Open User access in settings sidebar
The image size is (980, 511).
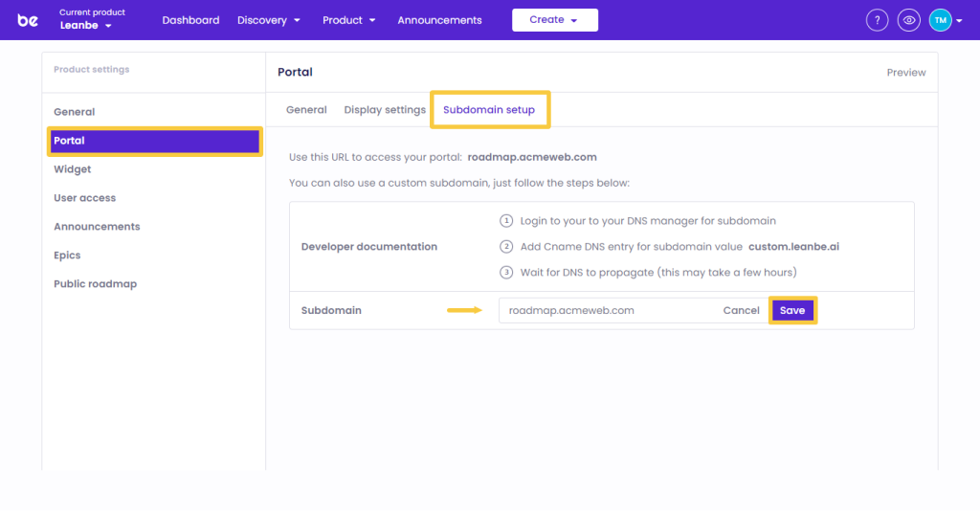tap(84, 198)
